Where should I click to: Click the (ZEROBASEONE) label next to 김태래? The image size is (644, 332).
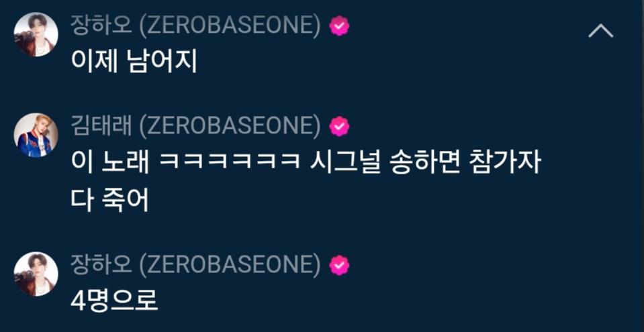point(230,126)
